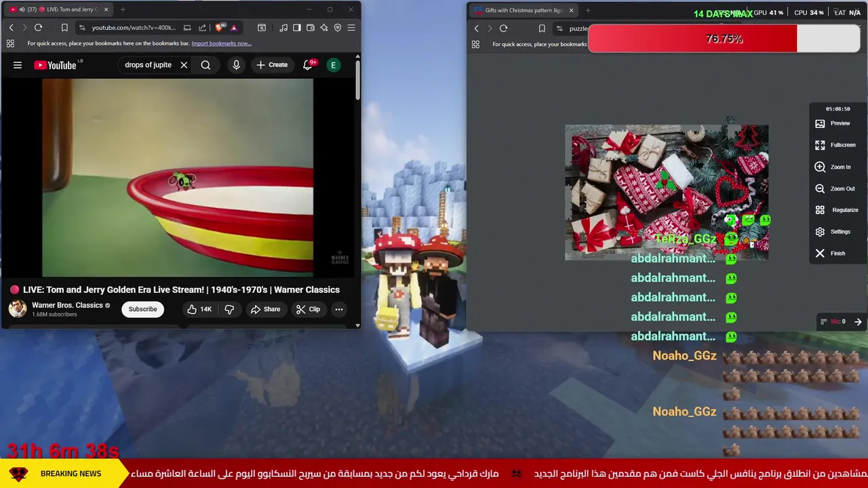Clip the live stream
This screenshot has height=488, width=868.
(x=308, y=309)
